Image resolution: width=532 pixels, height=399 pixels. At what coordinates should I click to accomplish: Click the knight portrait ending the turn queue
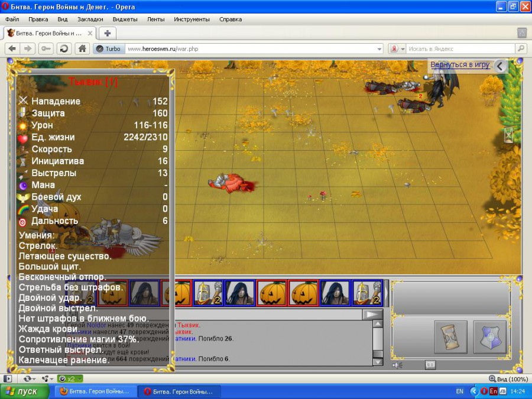point(367,293)
